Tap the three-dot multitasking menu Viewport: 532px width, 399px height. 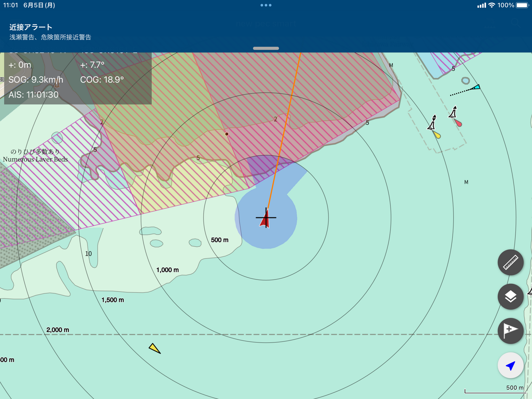coord(266,5)
